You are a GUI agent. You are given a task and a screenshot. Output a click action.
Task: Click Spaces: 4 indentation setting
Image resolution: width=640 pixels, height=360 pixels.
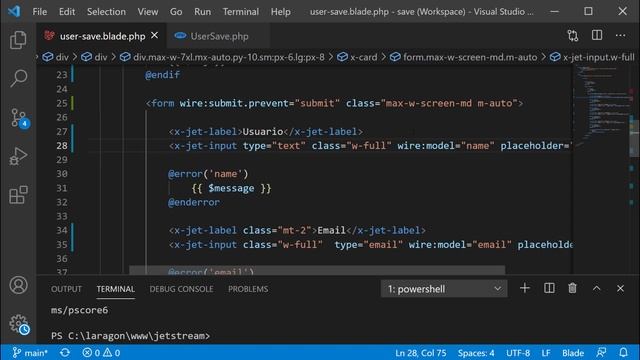coord(476,353)
